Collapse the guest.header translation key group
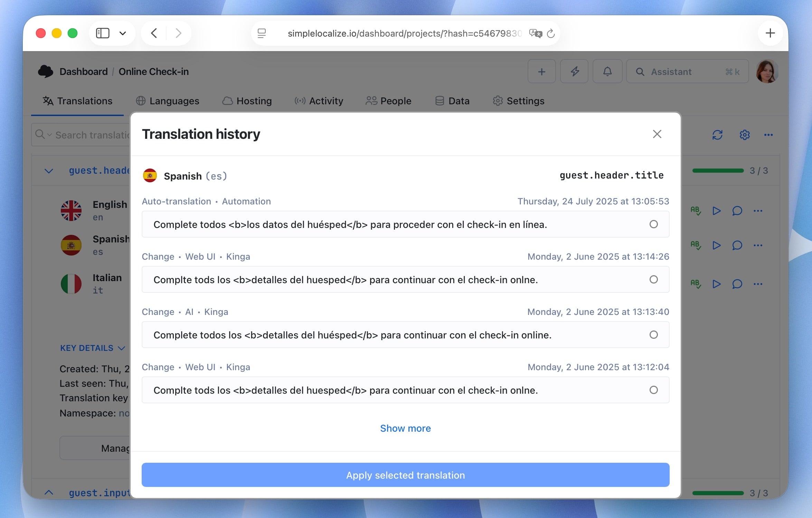 (x=49, y=171)
